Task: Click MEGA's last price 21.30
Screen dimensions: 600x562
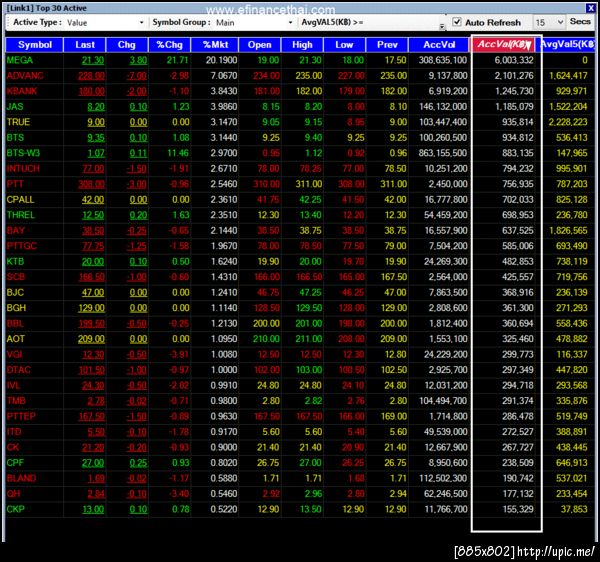Action: point(93,60)
